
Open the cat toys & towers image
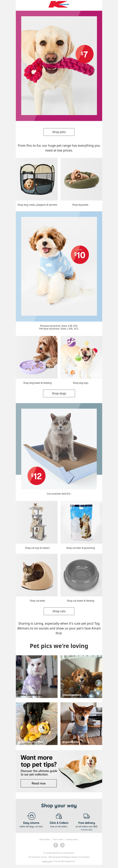coord(37,522)
